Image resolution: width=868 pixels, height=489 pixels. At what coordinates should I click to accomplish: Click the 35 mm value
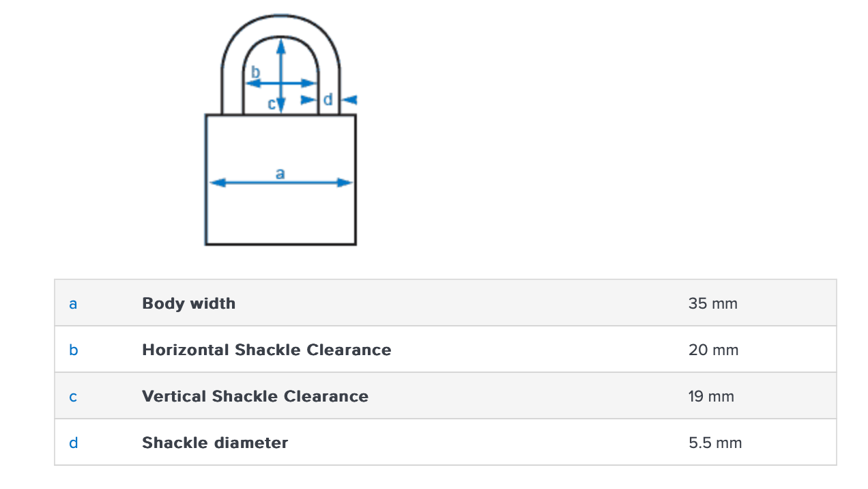[712, 303]
